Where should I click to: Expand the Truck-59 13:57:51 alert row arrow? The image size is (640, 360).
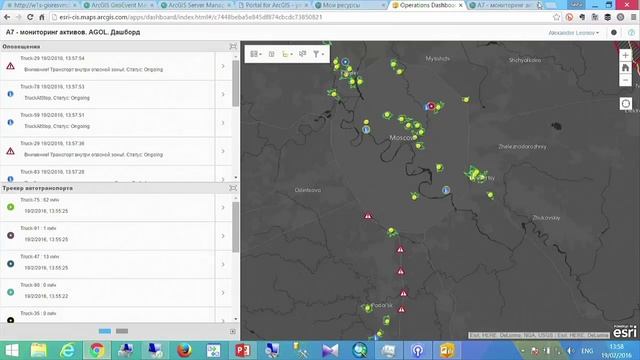tap(223, 123)
